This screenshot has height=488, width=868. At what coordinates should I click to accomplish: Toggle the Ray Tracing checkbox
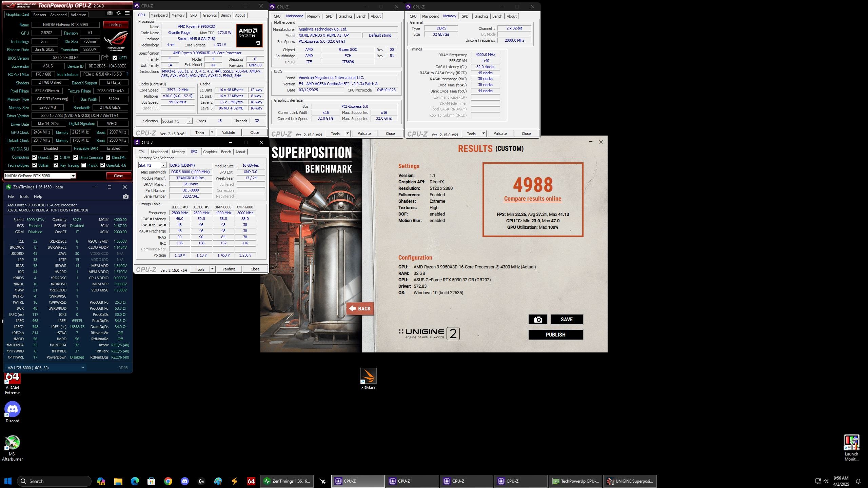coord(56,165)
